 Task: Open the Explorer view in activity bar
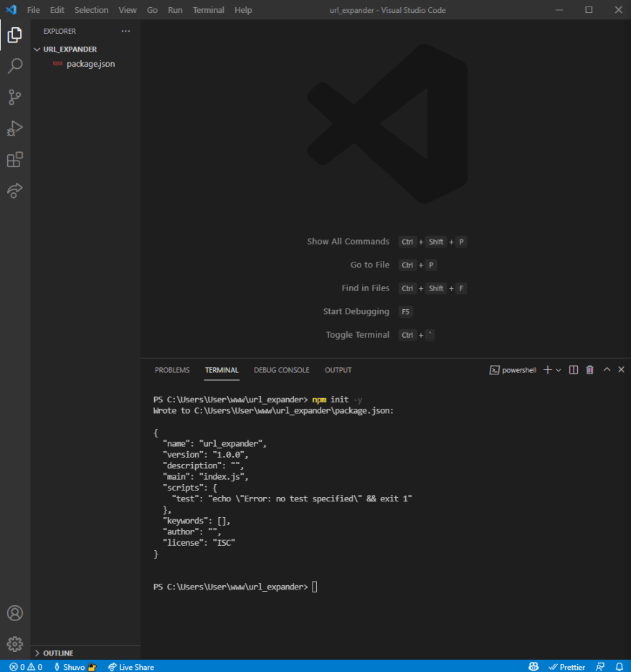[x=15, y=35]
